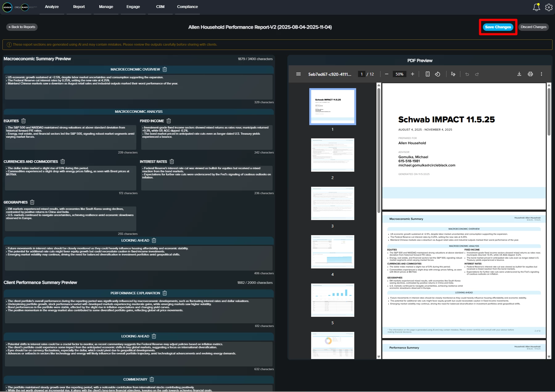Delete the Macroeconomic Overview section

coord(165,69)
